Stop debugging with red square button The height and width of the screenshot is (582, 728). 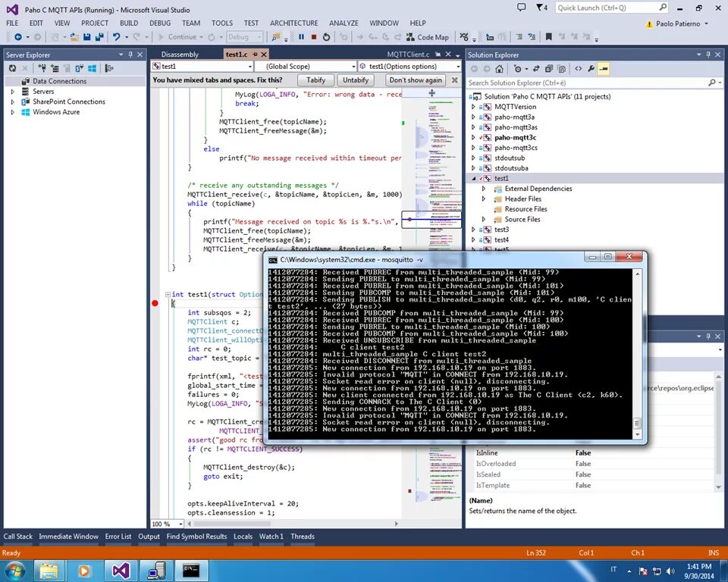(x=314, y=36)
